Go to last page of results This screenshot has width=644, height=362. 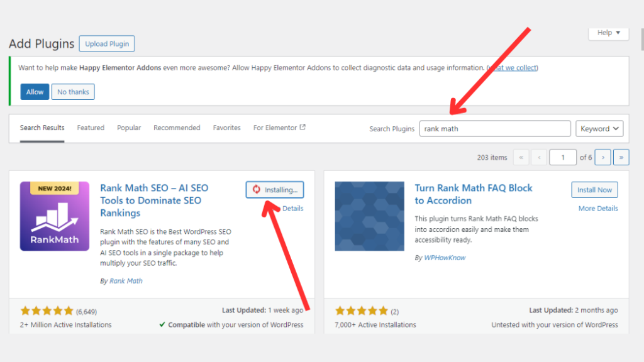coord(621,157)
